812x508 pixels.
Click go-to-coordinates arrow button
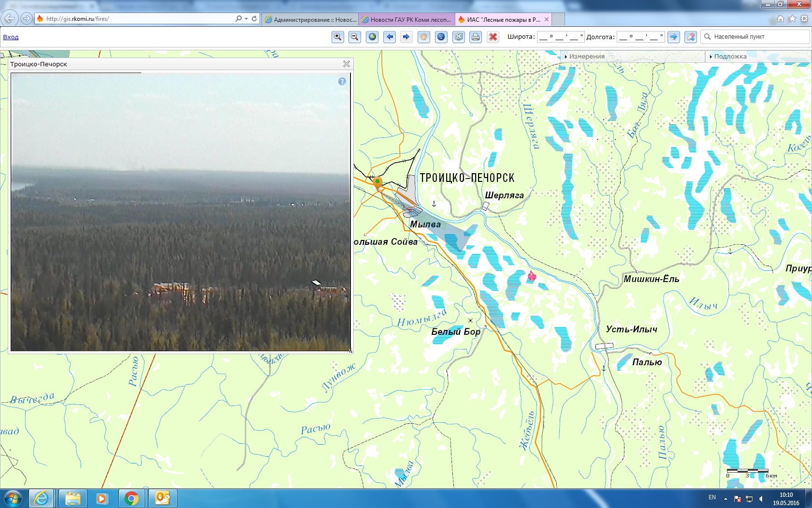[673, 37]
